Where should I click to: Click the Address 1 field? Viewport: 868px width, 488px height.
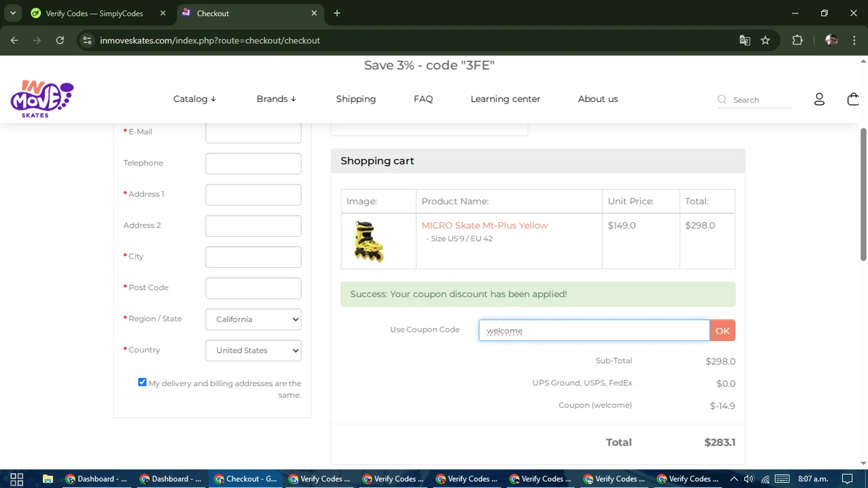[x=253, y=195]
